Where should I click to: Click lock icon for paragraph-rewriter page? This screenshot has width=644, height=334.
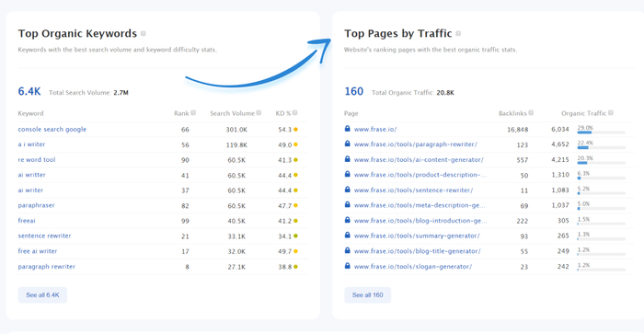pyautogui.click(x=348, y=144)
